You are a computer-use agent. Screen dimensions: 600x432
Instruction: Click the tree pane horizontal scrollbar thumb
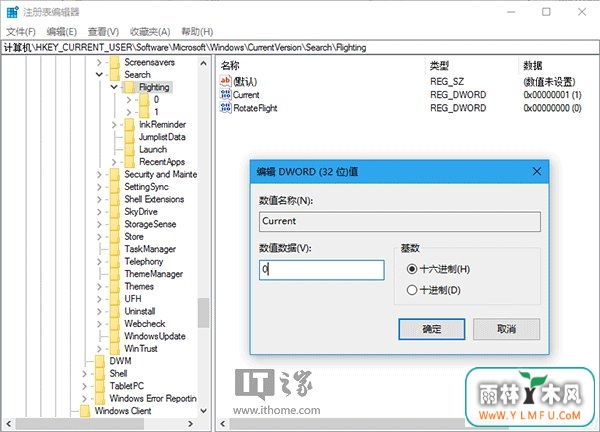[x=80, y=424]
